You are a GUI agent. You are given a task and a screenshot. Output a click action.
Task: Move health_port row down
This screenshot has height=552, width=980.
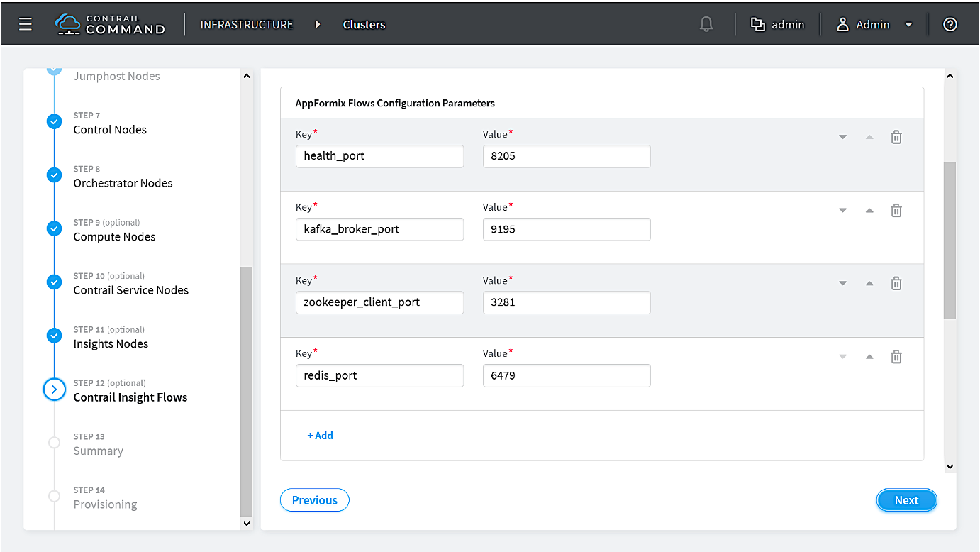842,137
